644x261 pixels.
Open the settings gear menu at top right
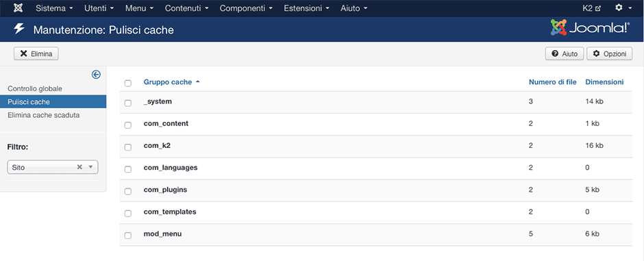623,8
